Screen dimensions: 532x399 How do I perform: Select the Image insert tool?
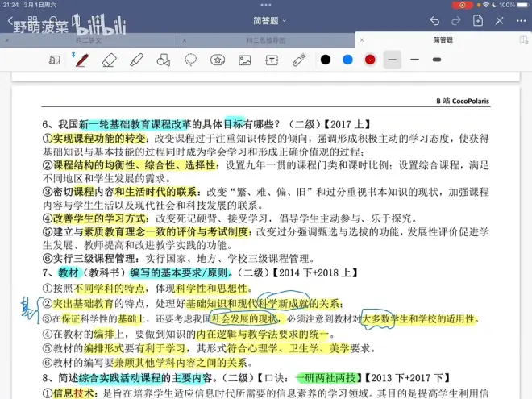(245, 60)
